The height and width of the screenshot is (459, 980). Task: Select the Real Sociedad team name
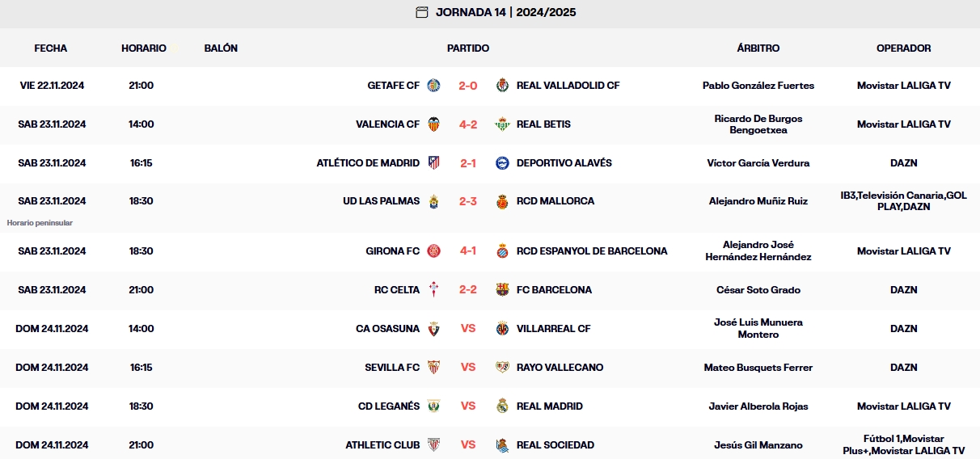tap(555, 445)
